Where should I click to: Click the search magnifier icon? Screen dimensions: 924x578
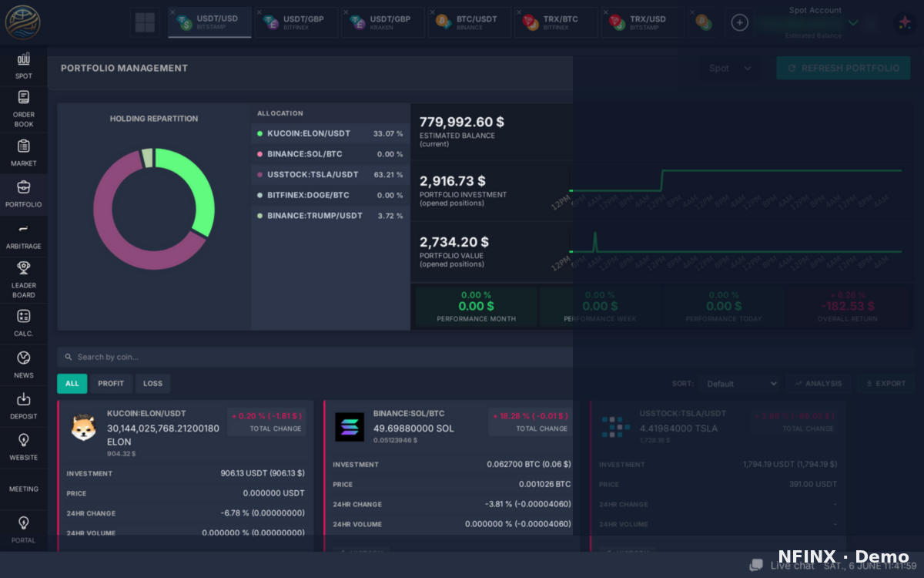(x=69, y=357)
